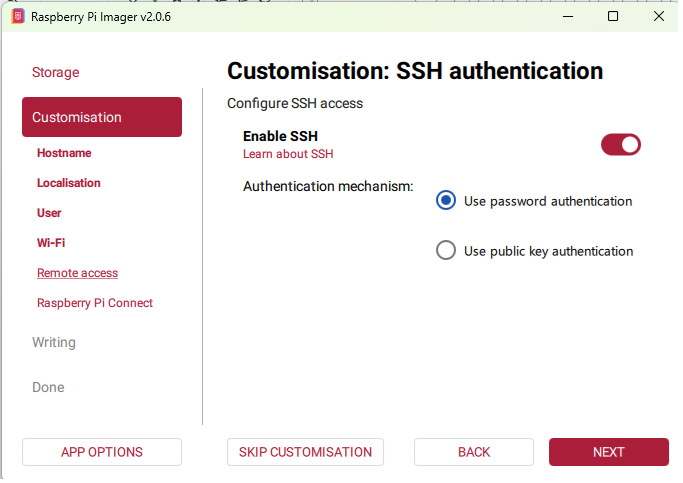The height and width of the screenshot is (483, 683).
Task: Maximize the Raspberry Pi Imager window
Action: 613,16
